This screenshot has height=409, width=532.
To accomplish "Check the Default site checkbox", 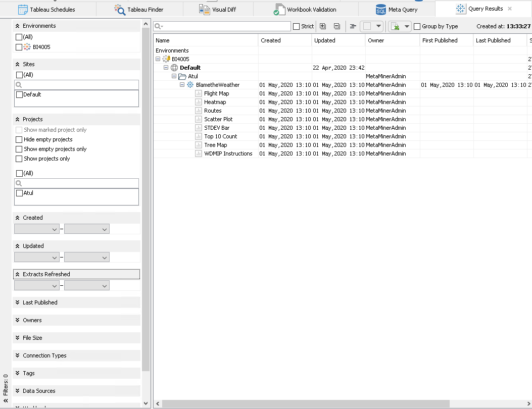I will [x=19, y=94].
